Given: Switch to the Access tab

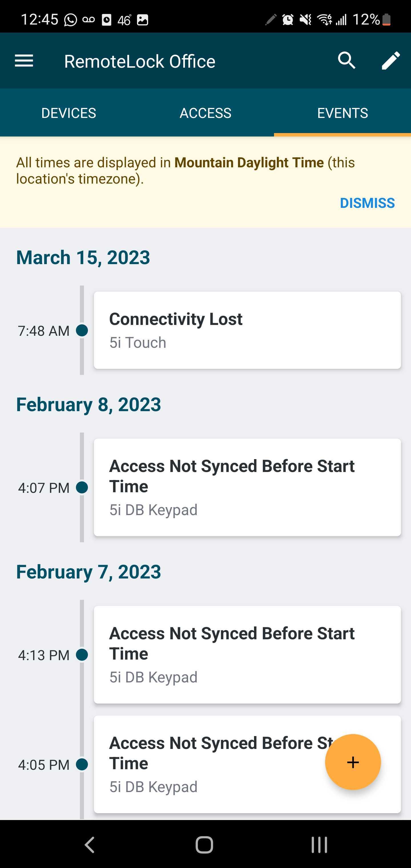Looking at the screenshot, I should click(x=205, y=113).
